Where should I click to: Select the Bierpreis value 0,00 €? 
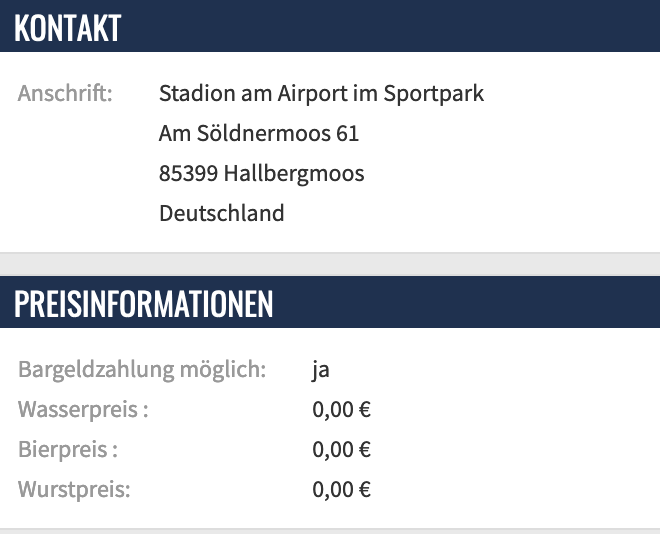342,450
